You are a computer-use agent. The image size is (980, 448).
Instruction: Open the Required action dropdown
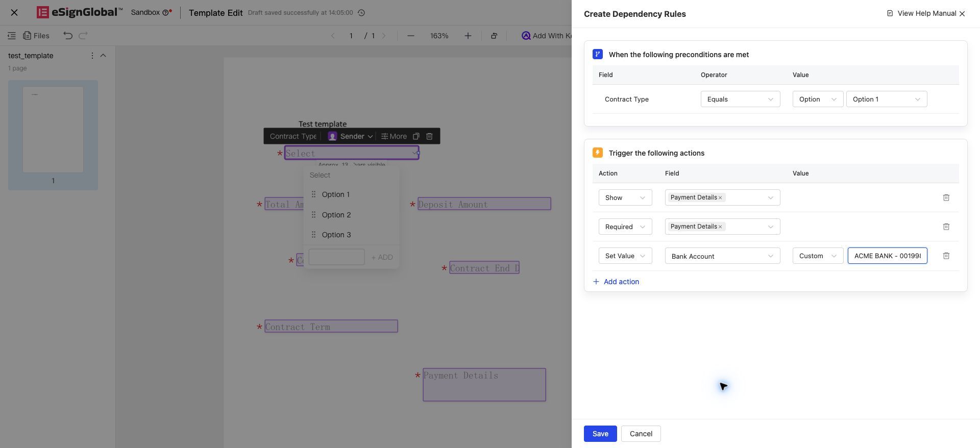pyautogui.click(x=625, y=227)
